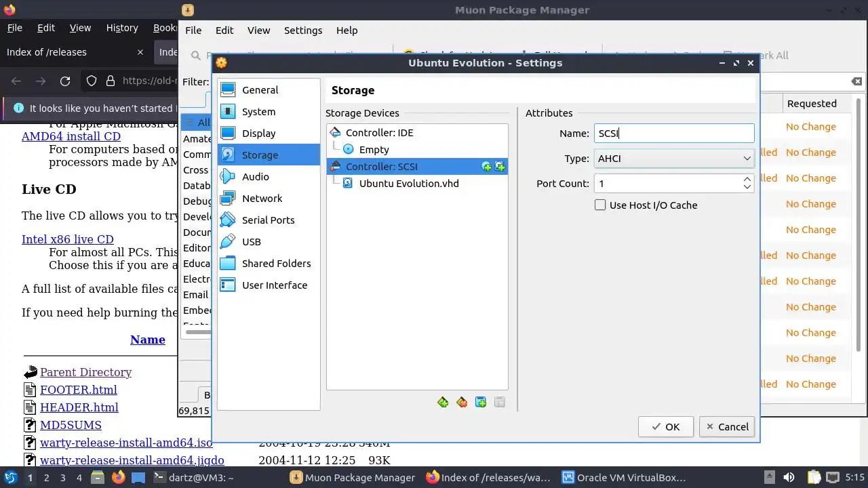Open the Shared Folders settings category
This screenshot has width=868, height=488.
tap(269, 264)
